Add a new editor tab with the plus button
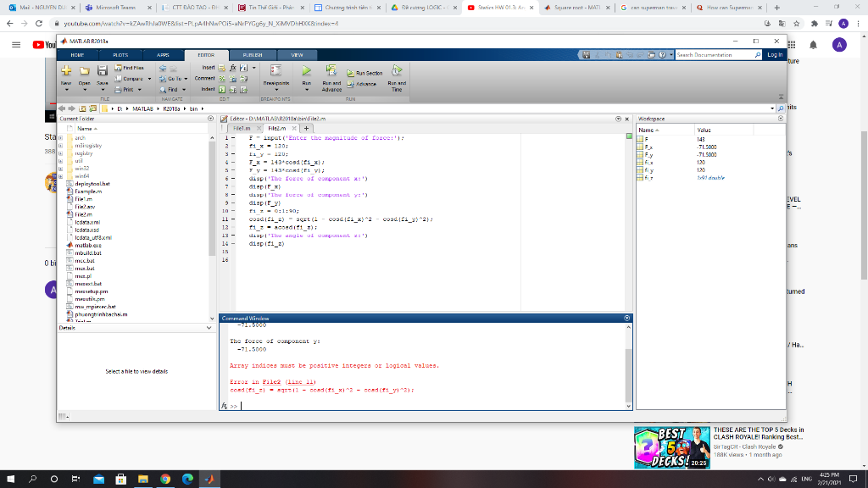This screenshot has width=868, height=488. tap(306, 129)
